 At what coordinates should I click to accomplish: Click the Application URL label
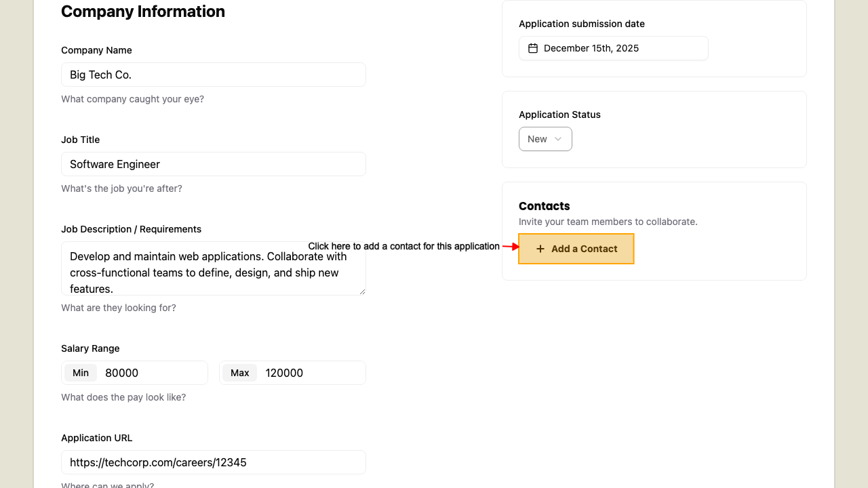98,438
